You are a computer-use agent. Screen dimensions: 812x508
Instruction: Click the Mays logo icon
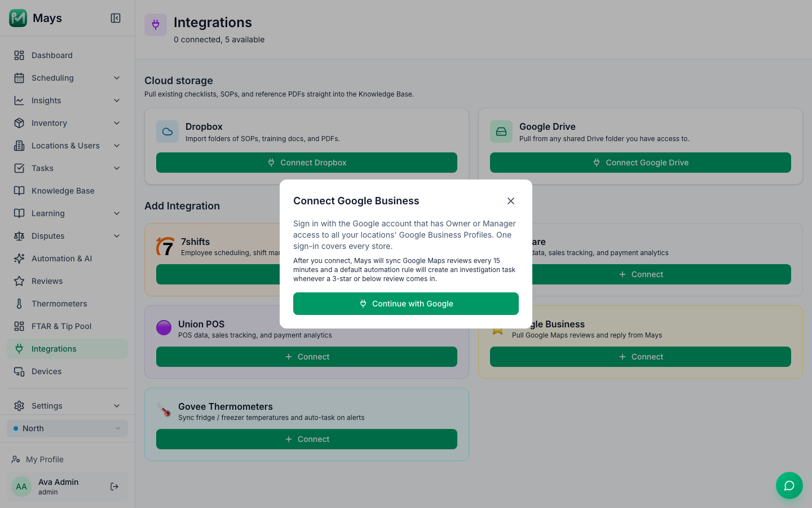coord(18,18)
